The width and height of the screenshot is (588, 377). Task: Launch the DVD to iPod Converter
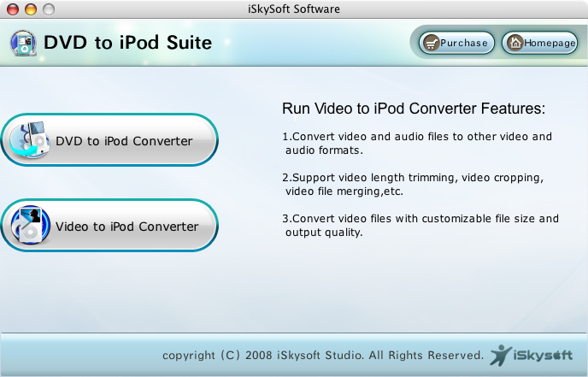[x=109, y=140]
